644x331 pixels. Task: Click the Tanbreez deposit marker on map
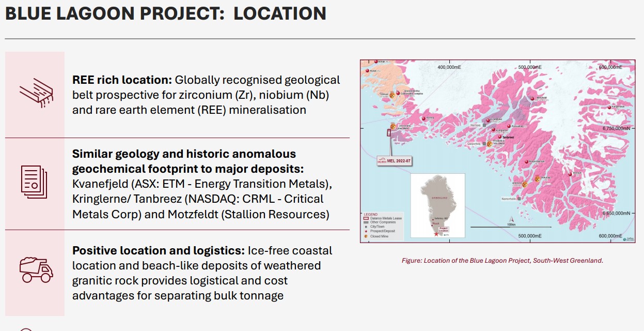(x=500, y=137)
